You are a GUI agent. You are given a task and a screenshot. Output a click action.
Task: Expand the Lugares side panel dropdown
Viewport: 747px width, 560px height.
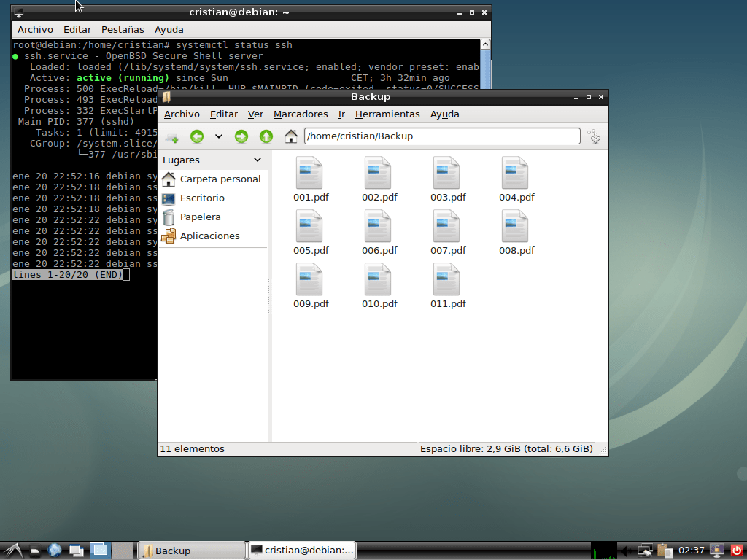coord(257,160)
